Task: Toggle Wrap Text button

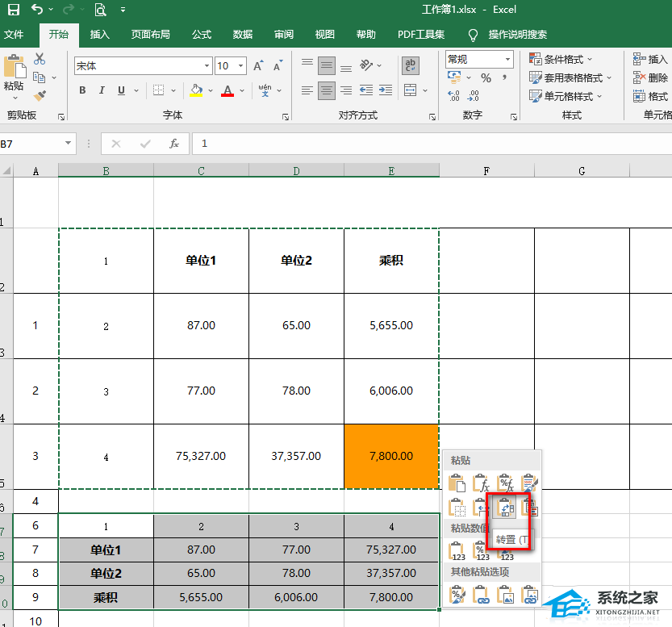Action: click(410, 65)
